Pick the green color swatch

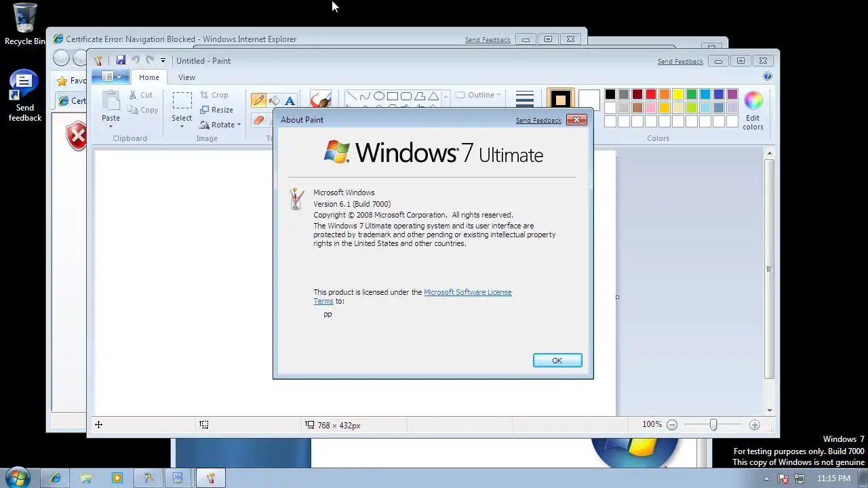692,94
